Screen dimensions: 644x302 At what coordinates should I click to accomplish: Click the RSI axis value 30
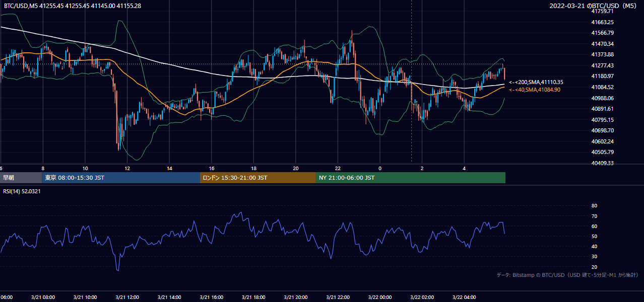[x=594, y=257]
